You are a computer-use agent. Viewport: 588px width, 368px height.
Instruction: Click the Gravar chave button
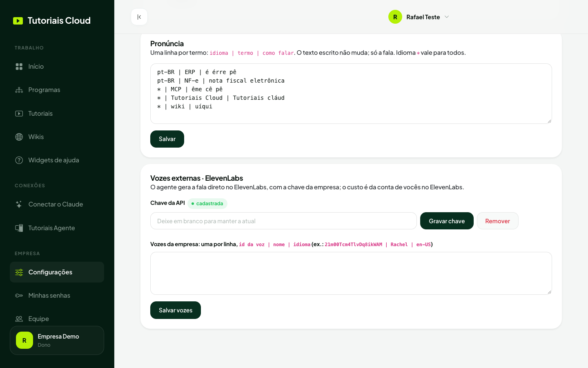tap(447, 221)
